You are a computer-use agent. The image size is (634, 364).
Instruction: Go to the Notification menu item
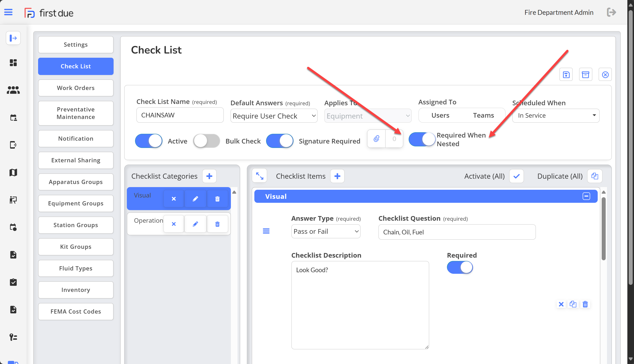(x=75, y=138)
